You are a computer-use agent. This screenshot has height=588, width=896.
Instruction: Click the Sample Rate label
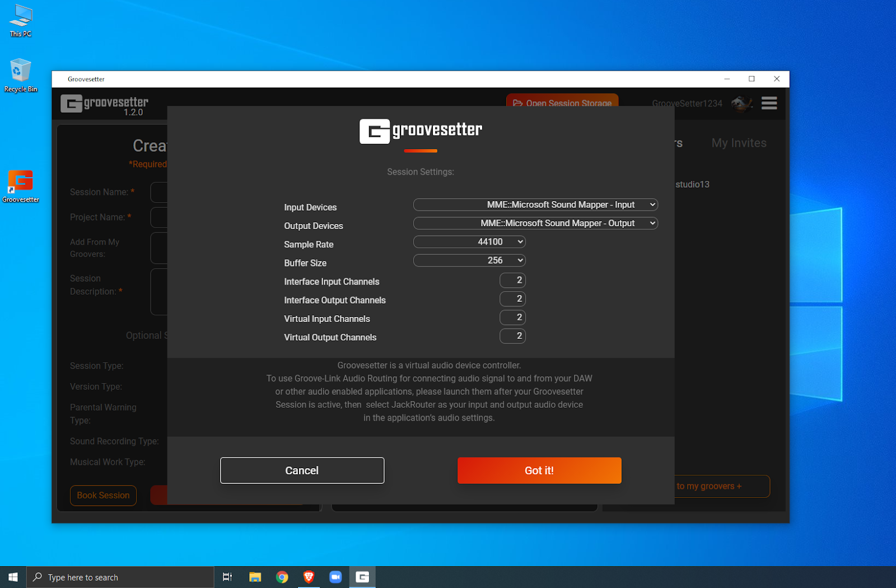(309, 244)
